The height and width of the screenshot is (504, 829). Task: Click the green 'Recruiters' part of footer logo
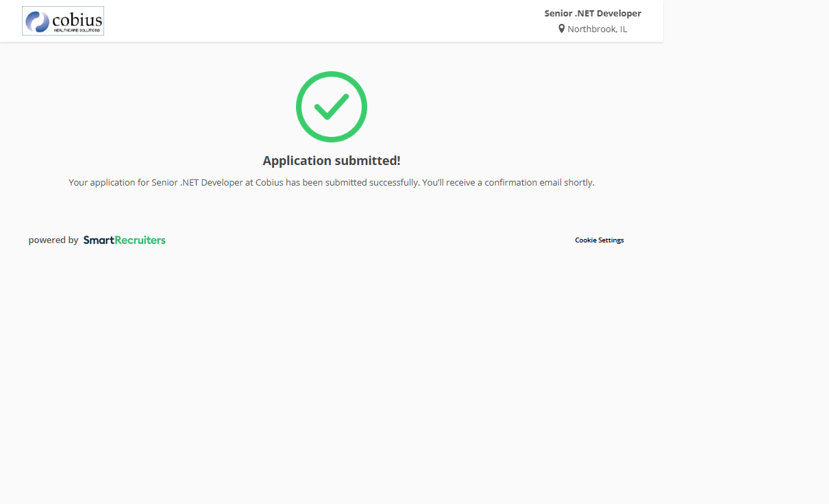coord(140,240)
